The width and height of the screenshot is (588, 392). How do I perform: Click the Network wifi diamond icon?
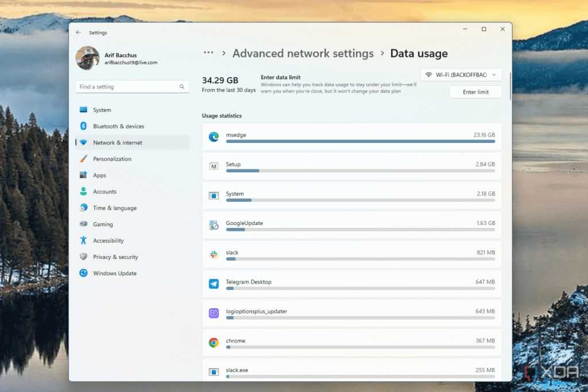click(x=83, y=142)
